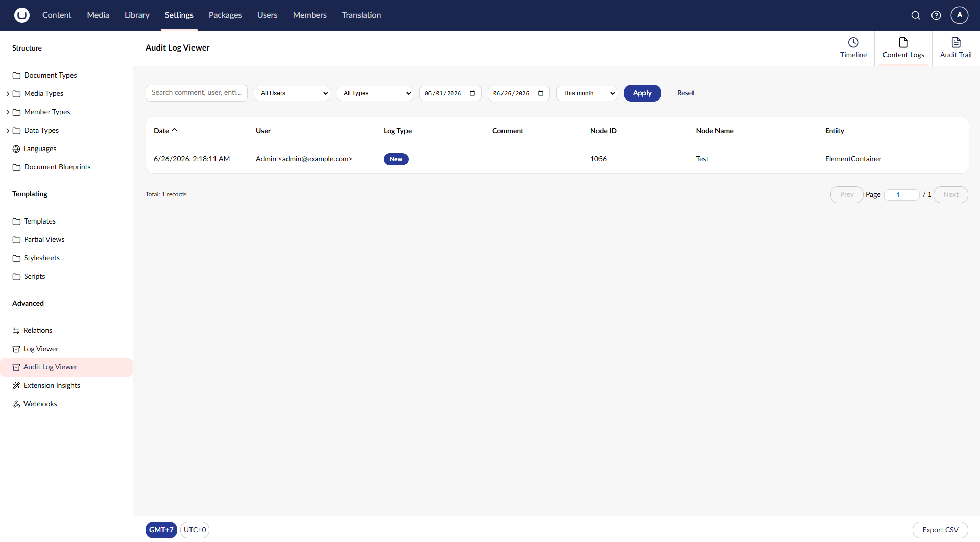Screen dimensions: 980x542
Task: Open the Settings section
Action: [179, 15]
